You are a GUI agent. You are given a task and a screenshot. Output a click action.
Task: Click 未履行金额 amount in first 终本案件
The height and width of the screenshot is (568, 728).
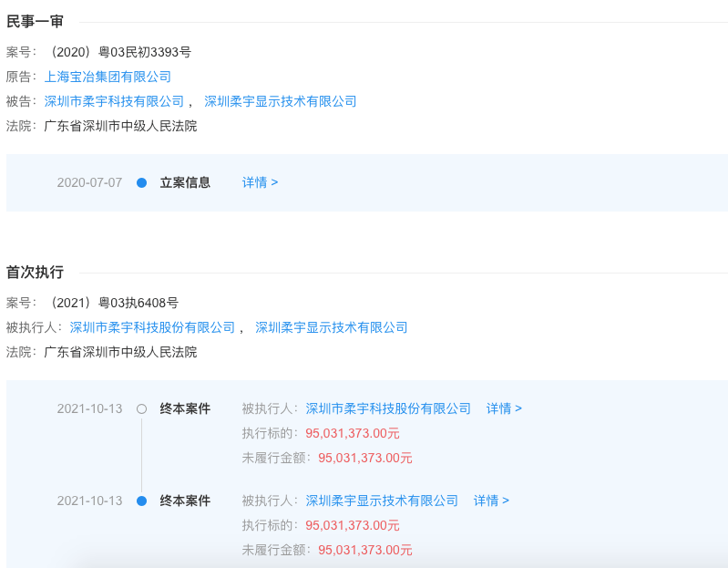tap(365, 458)
